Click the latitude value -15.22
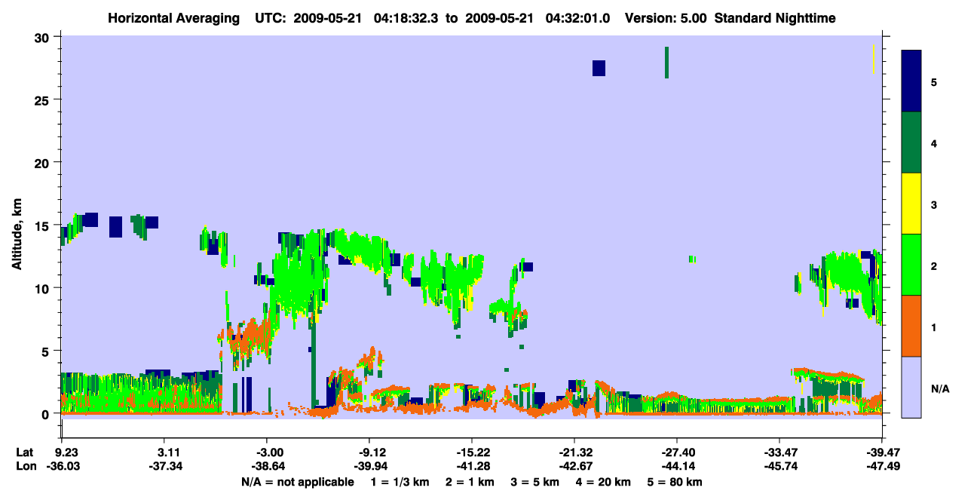This screenshot has height=503, width=980. click(472, 452)
